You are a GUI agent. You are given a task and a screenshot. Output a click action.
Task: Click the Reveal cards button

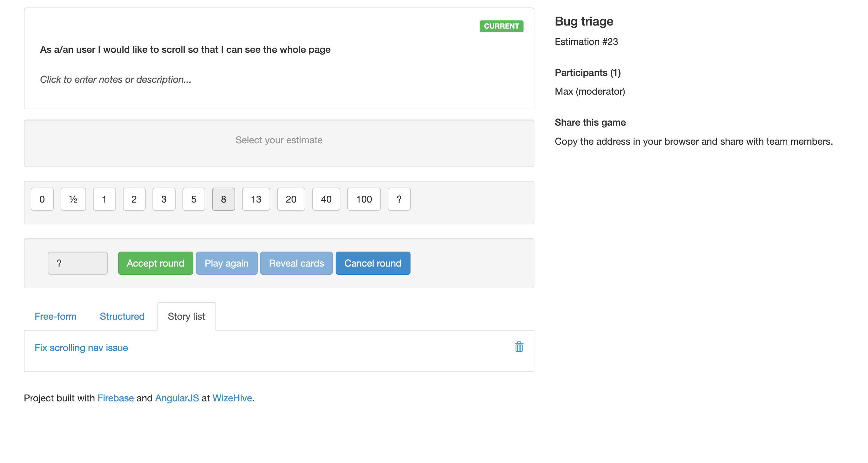296,263
